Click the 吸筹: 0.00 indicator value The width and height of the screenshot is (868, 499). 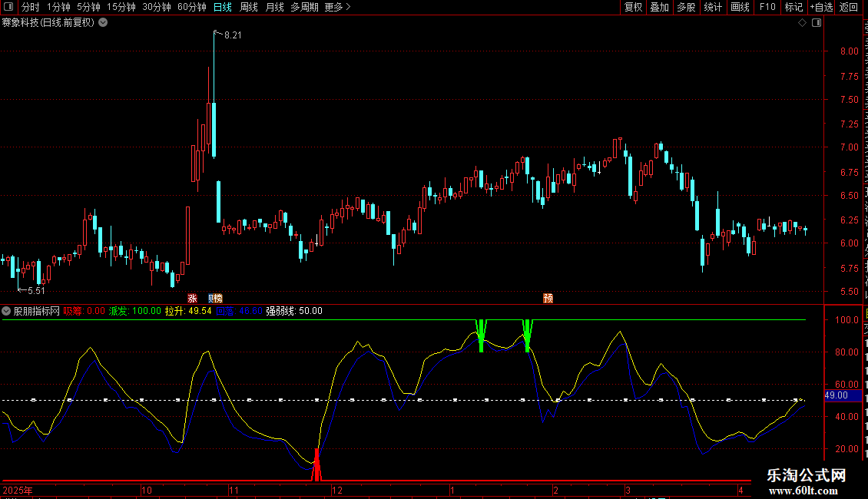pos(84,311)
